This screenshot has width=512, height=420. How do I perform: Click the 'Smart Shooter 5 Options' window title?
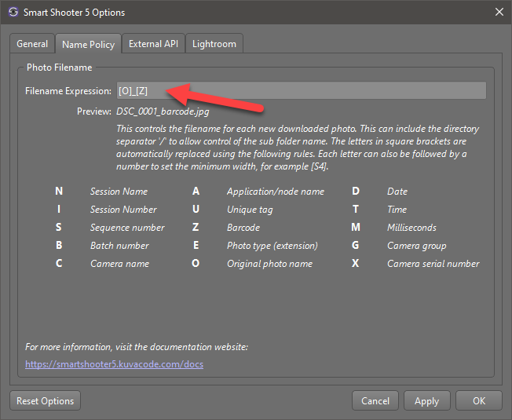pos(74,13)
